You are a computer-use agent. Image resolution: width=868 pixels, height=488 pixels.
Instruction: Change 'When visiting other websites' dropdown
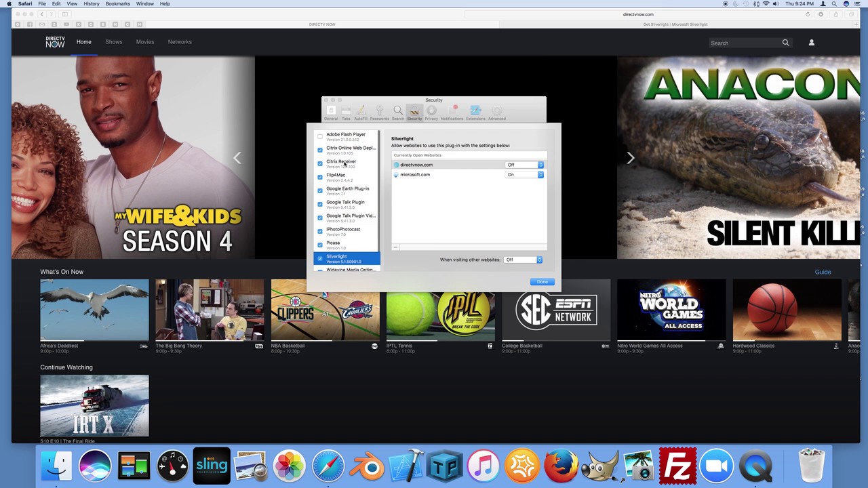[524, 260]
